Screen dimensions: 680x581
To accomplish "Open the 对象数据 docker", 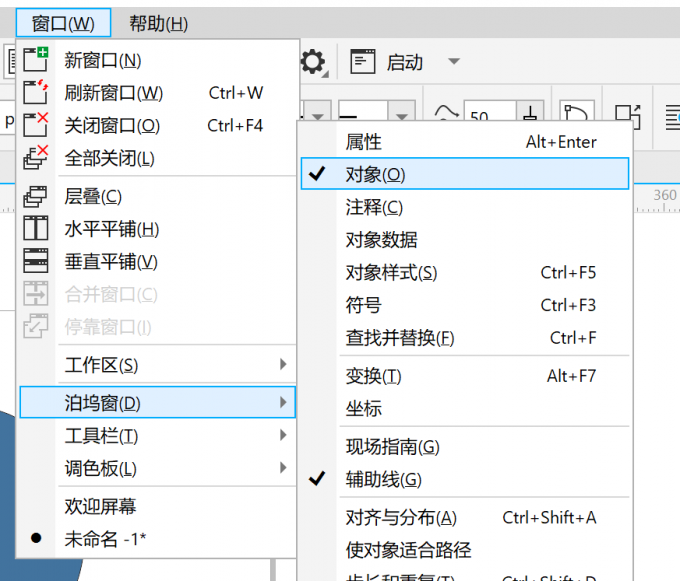I will (x=465, y=239).
